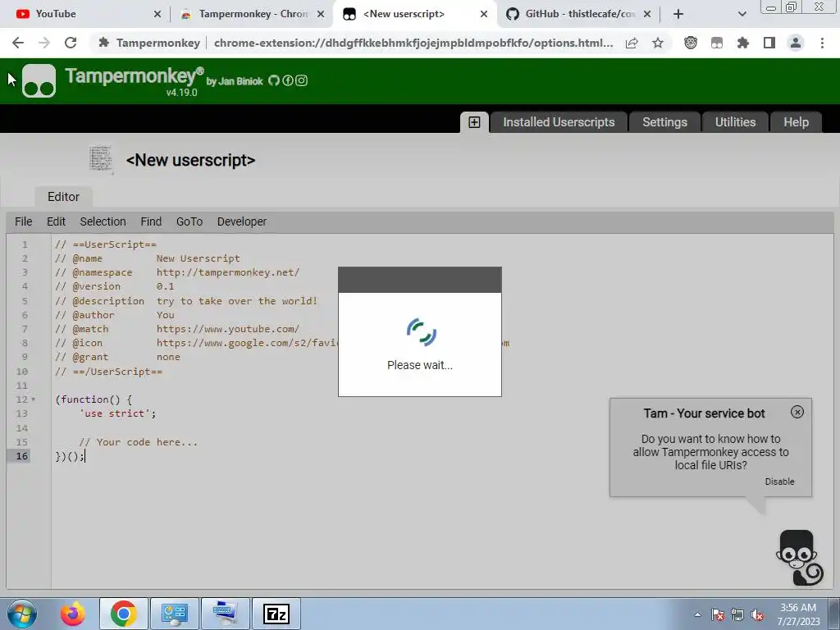Open the Help tab
The image size is (840, 630).
796,122
